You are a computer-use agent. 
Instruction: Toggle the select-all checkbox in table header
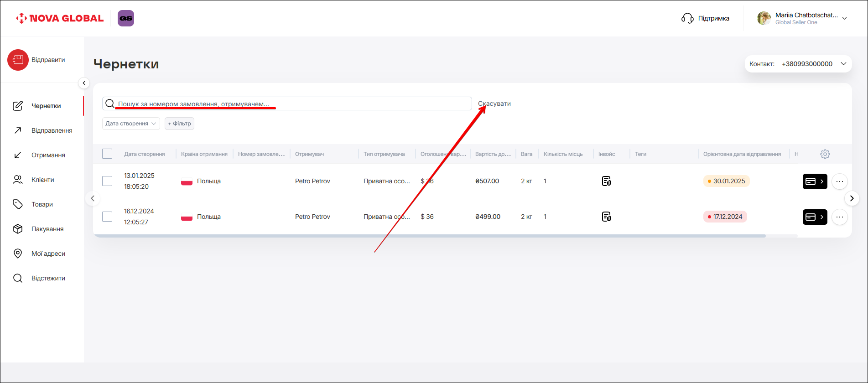click(107, 154)
